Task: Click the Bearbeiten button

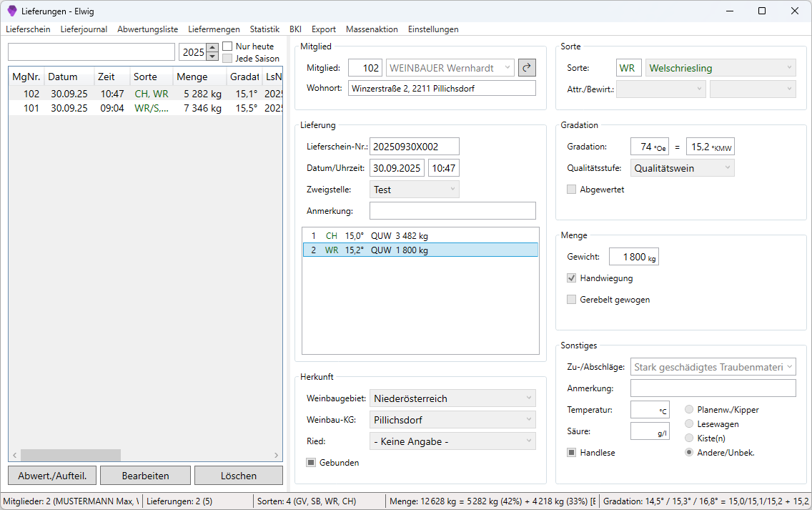Action: 146,475
